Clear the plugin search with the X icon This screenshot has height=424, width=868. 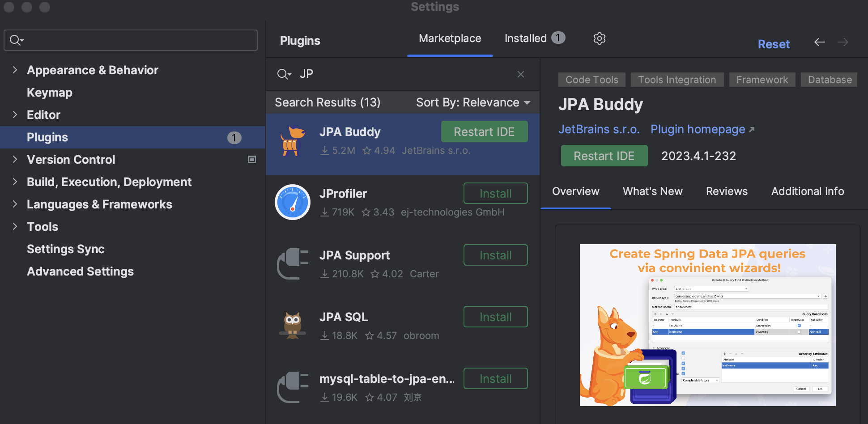coord(521,74)
